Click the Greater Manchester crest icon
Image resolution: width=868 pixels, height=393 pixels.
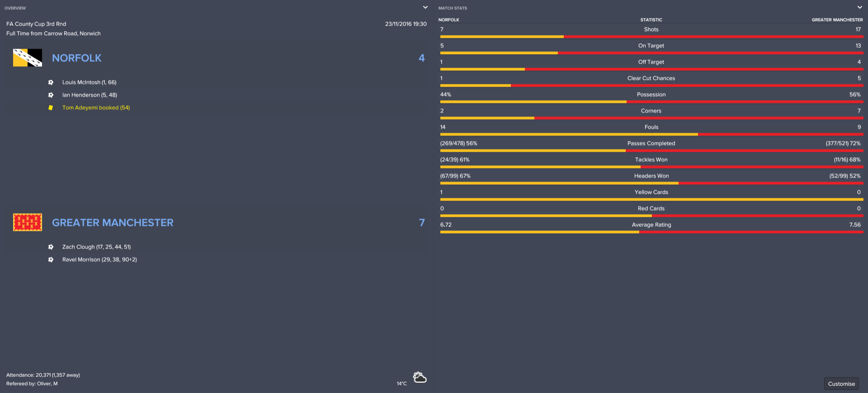coord(28,222)
